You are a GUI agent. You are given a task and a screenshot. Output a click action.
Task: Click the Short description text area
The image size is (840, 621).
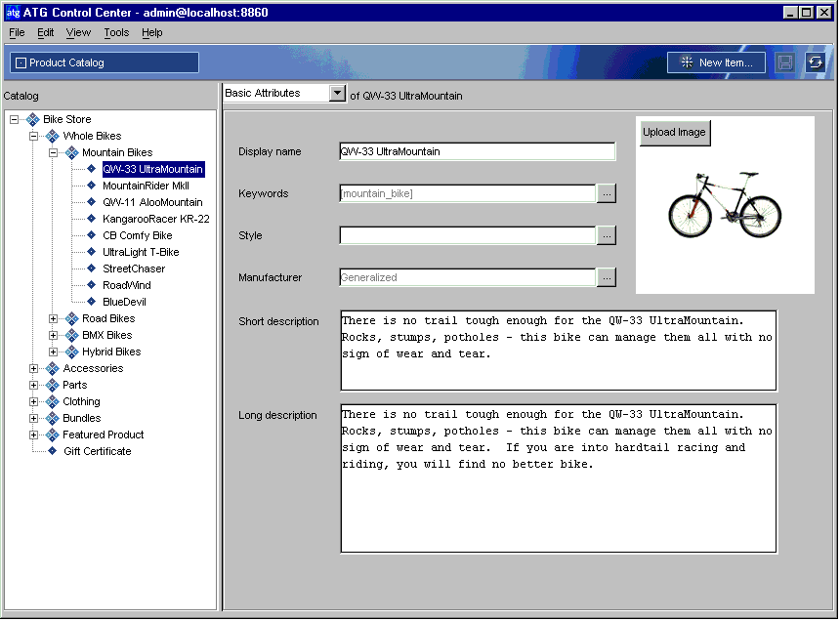(559, 351)
